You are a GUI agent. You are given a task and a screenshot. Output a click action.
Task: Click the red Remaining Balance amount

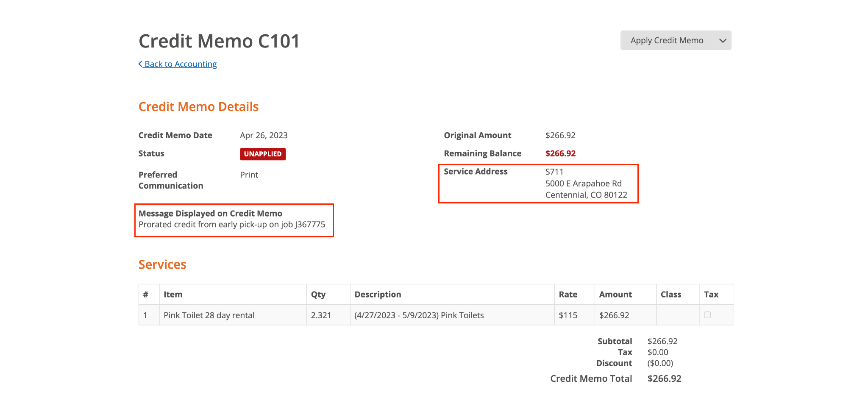click(x=560, y=153)
